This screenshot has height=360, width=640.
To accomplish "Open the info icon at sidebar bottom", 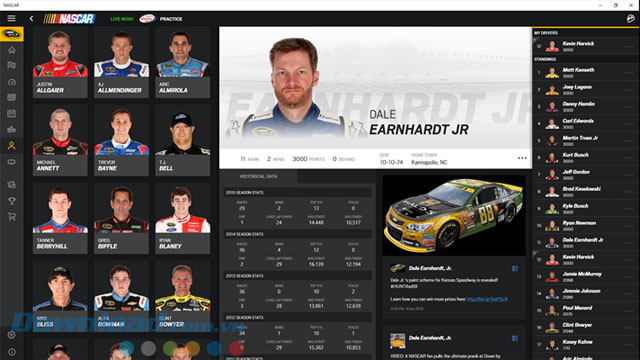I will coord(11,351).
